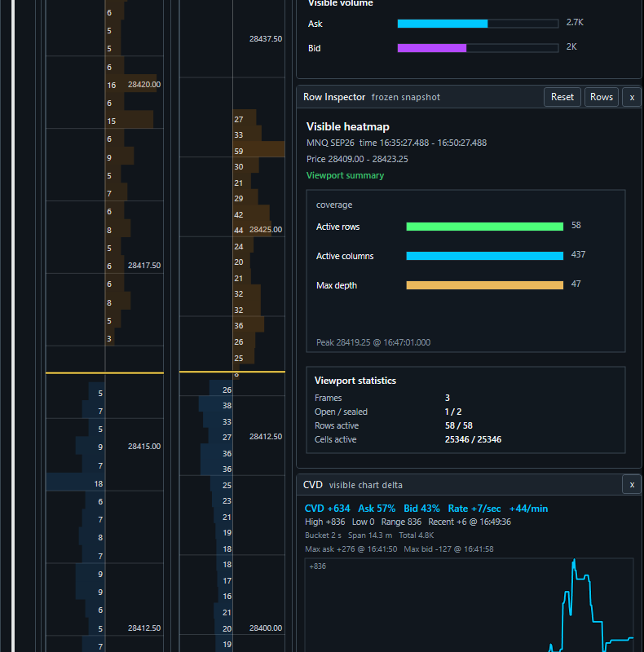
Task: Click the Ask volume bar
Action: click(478, 24)
